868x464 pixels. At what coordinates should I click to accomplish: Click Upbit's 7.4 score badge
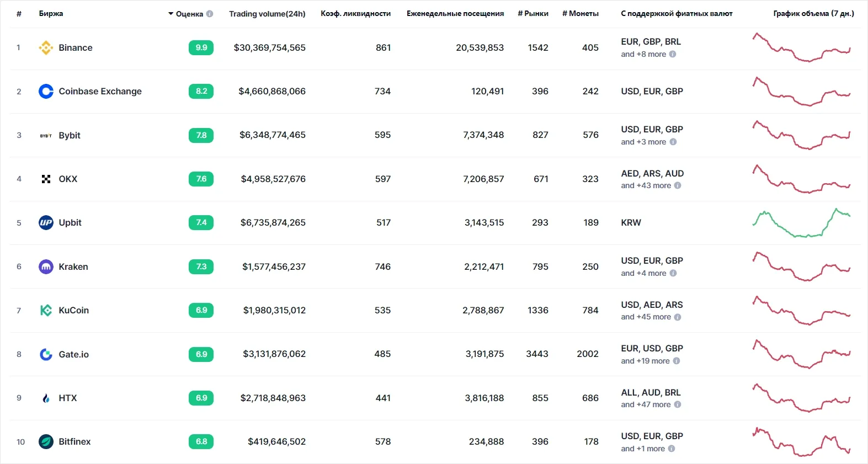[x=201, y=223]
